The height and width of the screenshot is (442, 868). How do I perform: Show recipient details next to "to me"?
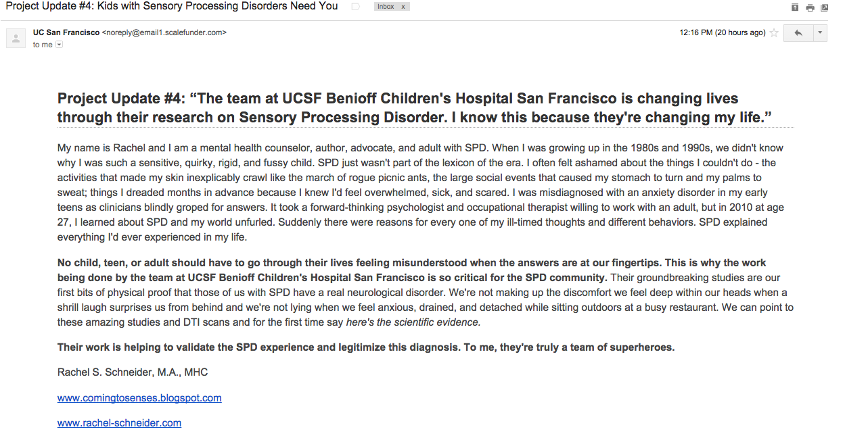click(59, 45)
